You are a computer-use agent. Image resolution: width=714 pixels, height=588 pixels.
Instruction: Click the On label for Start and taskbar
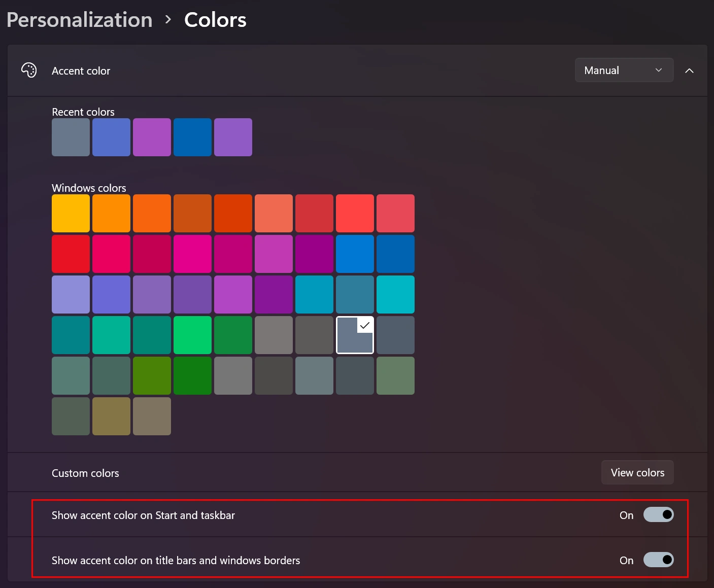(x=626, y=515)
